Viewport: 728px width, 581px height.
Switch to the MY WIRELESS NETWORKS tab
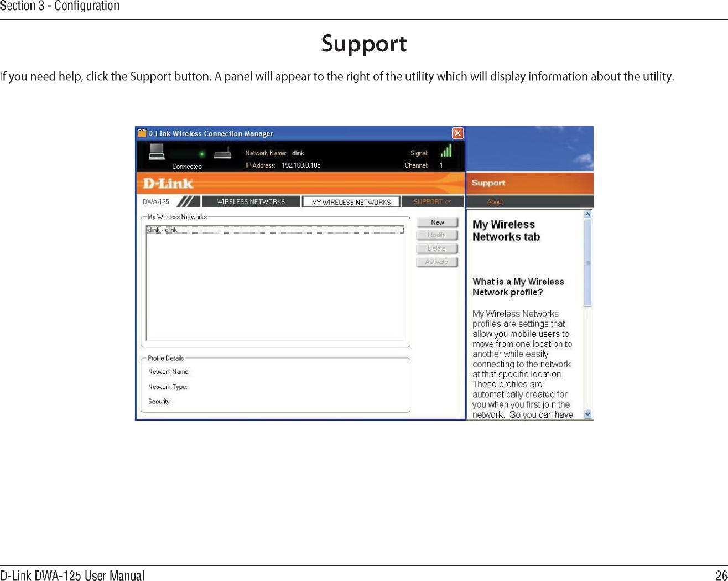click(x=351, y=202)
